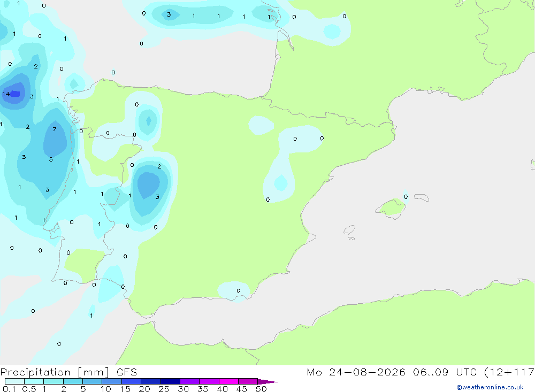The height and width of the screenshot is (392, 535).
Task: Pick the legend swatch between 35 and 40
Action: tap(209, 381)
